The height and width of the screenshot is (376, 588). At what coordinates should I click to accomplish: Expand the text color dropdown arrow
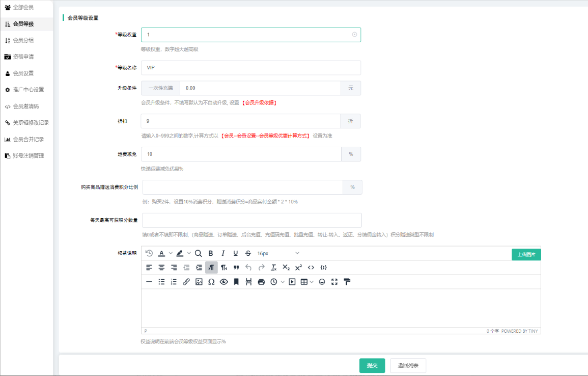point(171,253)
